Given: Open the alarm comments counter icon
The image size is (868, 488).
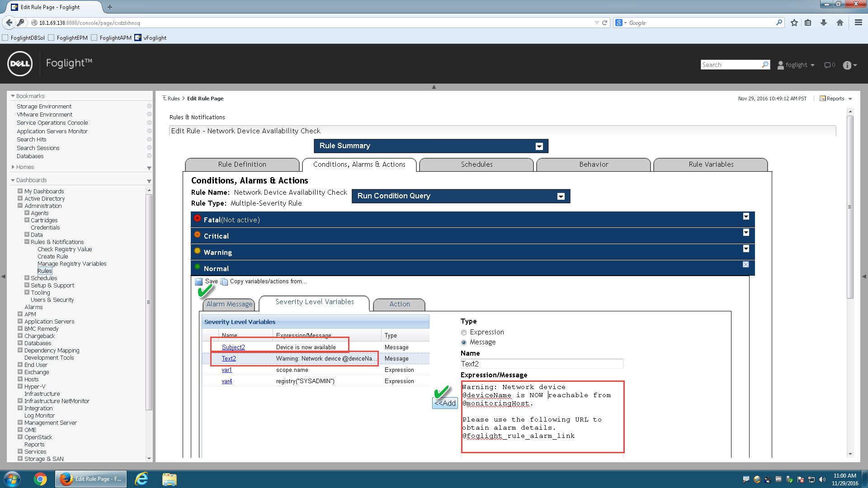Looking at the screenshot, I should pyautogui.click(x=829, y=65).
